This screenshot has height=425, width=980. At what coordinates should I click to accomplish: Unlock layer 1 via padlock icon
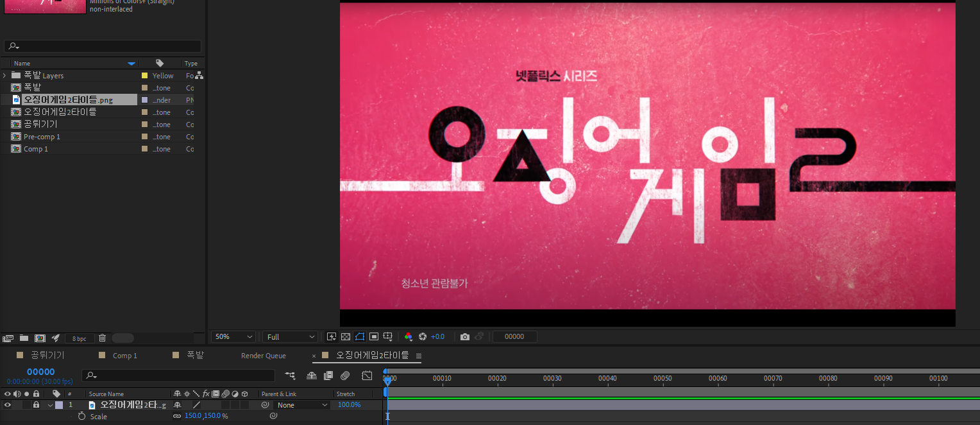point(36,405)
